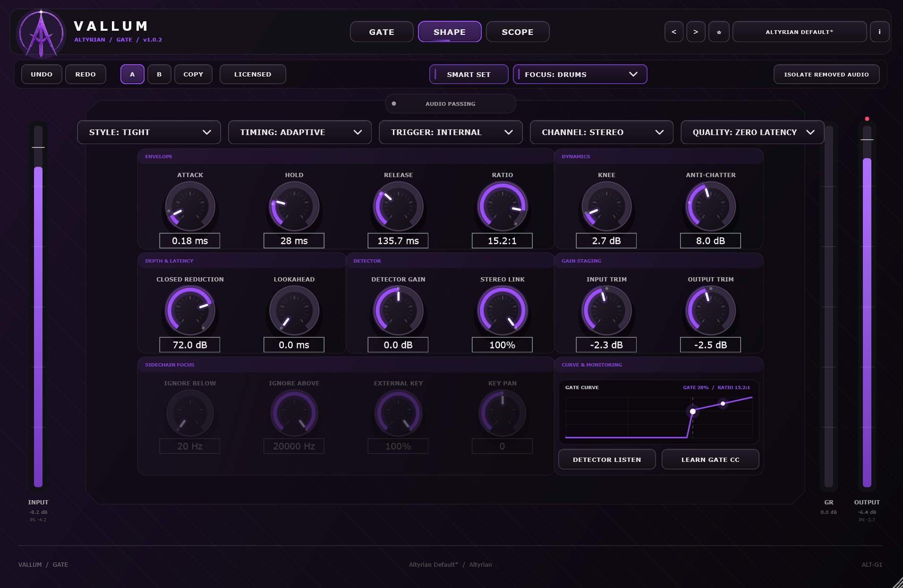Click the Knee value field 2.7 dB
The height and width of the screenshot is (588, 903).
point(606,240)
